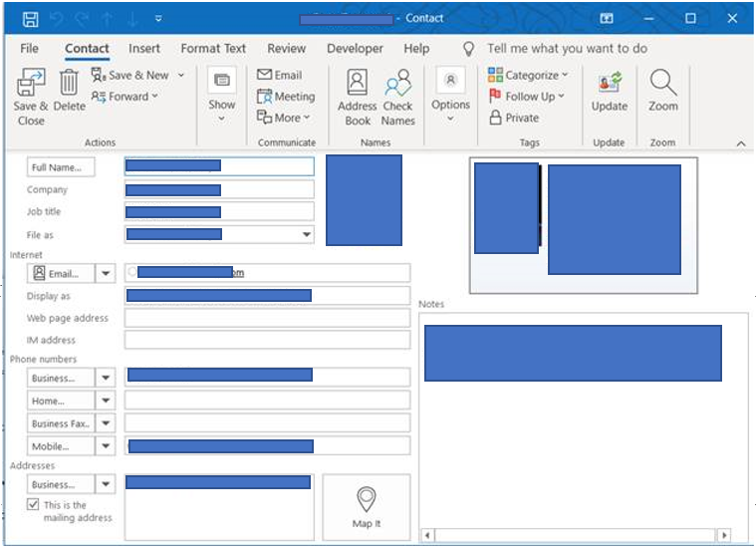Image resolution: width=756 pixels, height=548 pixels.
Task: Open the Categorize dropdown
Action: [528, 76]
